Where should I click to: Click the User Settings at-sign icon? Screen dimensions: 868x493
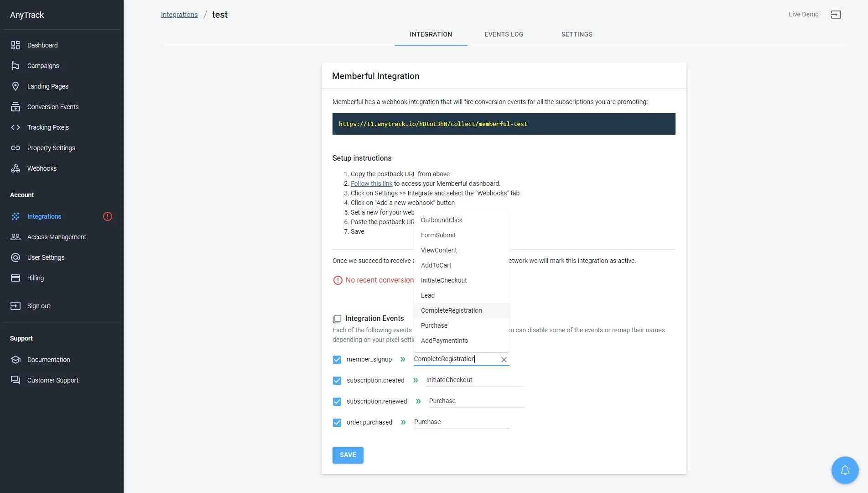16,257
